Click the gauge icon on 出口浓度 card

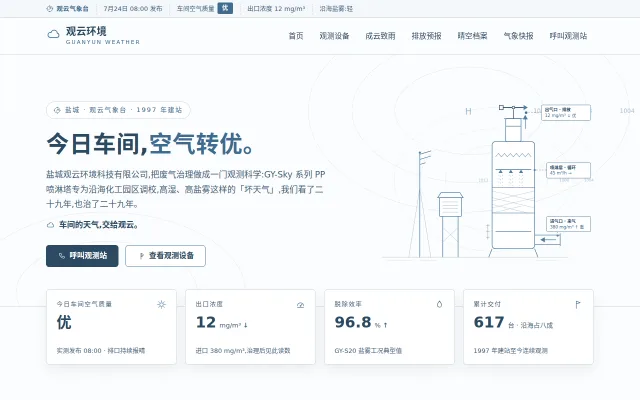[x=300, y=305]
